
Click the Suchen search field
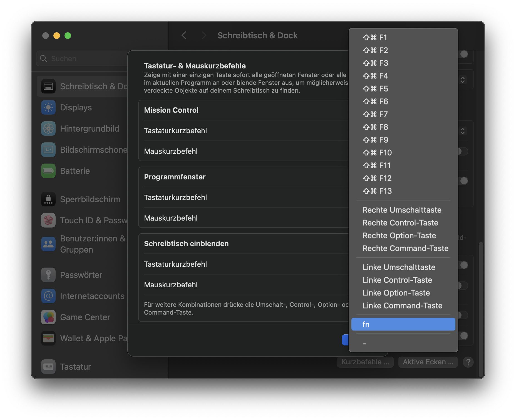click(x=83, y=59)
